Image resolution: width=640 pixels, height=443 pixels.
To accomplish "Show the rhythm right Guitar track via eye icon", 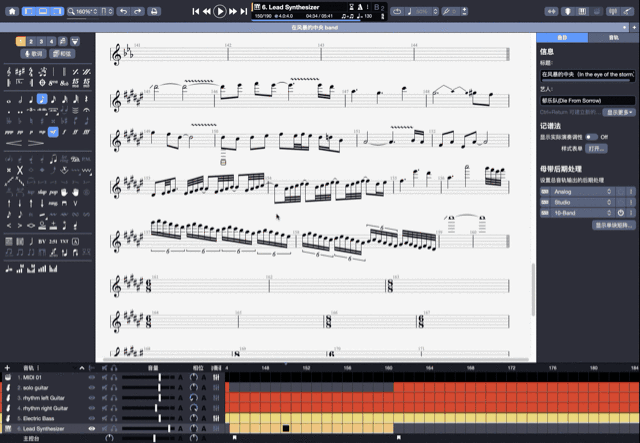I will pyautogui.click(x=92, y=408).
